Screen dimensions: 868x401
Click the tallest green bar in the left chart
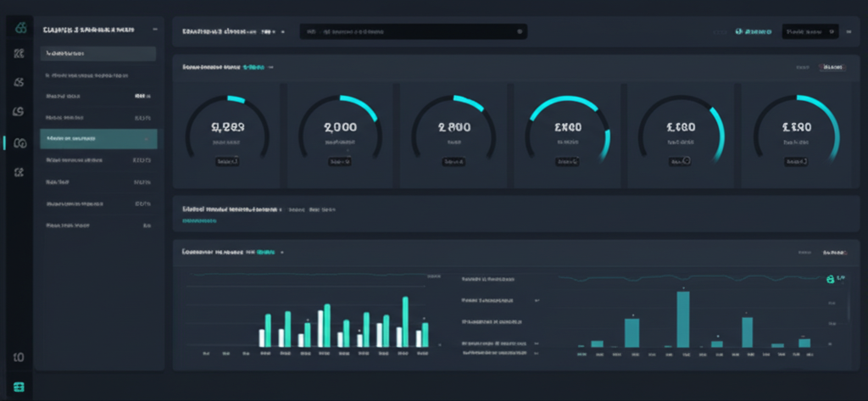(x=405, y=322)
